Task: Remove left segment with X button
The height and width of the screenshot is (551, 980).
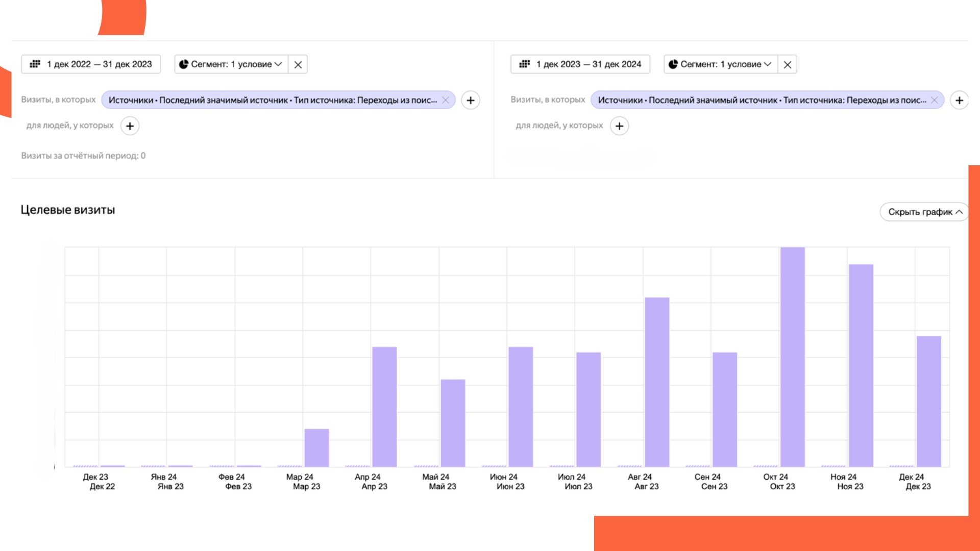Action: tap(298, 65)
